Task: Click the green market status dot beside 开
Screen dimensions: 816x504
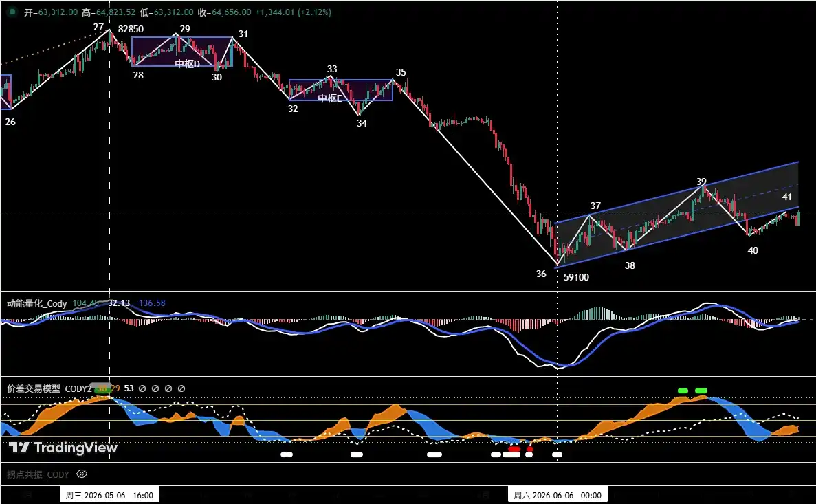Action: click(12, 12)
